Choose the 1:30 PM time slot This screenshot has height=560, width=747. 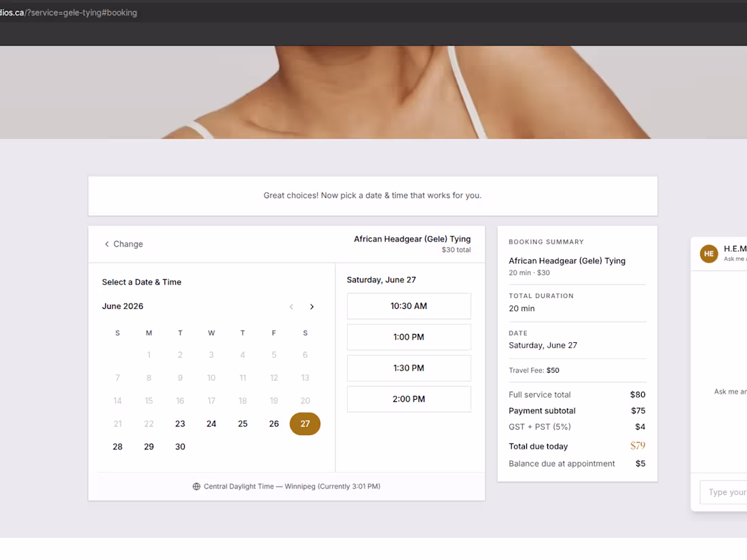point(409,368)
